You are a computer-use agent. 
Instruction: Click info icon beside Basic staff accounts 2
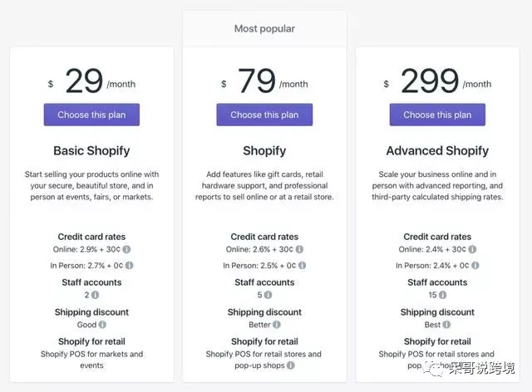pyautogui.click(x=95, y=295)
